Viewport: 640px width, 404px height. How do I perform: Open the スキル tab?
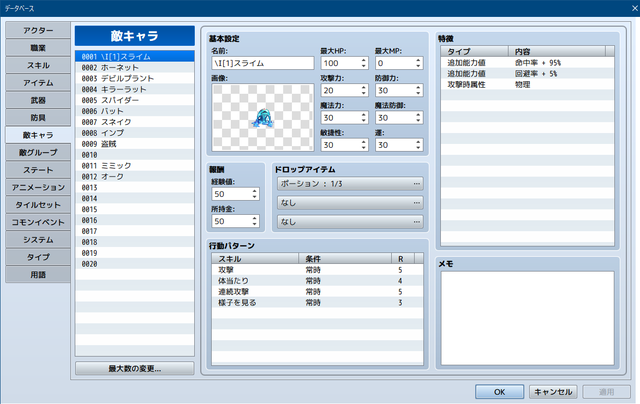[38, 65]
